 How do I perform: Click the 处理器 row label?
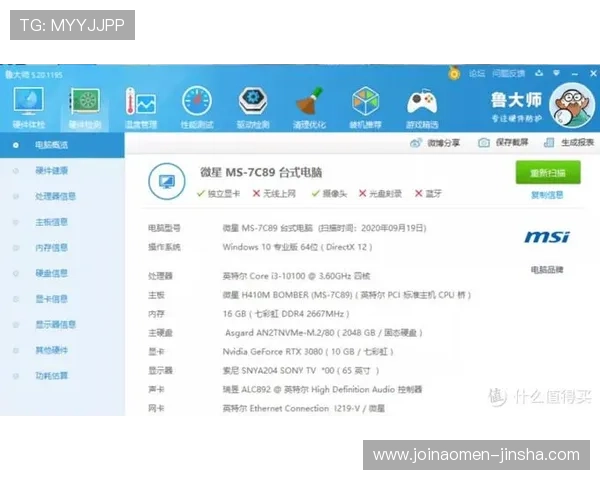[160, 276]
